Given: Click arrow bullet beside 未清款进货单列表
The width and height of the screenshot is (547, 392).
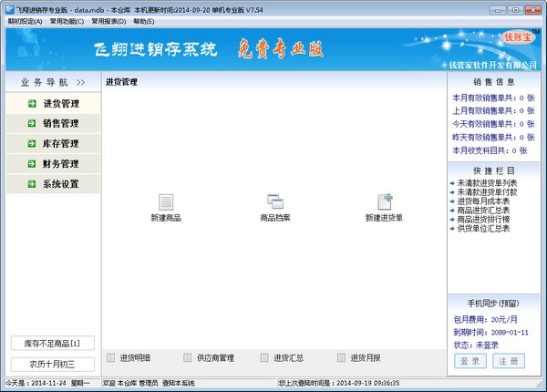Looking at the screenshot, I should (452, 183).
